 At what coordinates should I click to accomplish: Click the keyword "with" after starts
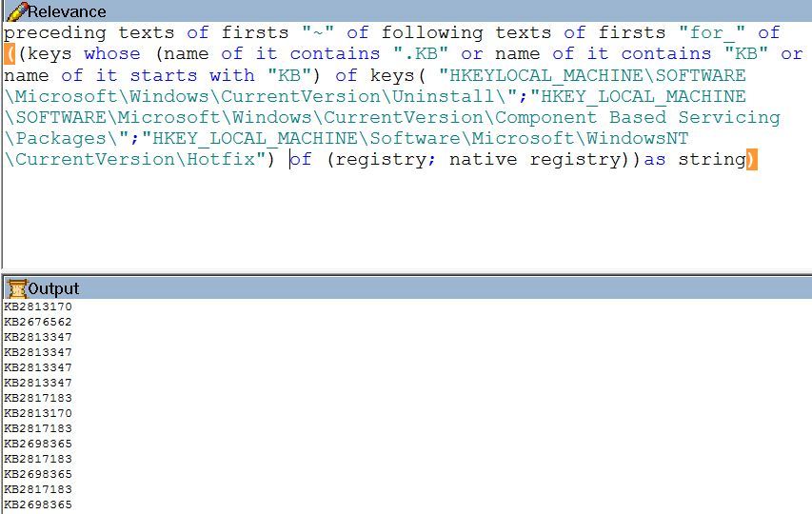pyautogui.click(x=232, y=75)
